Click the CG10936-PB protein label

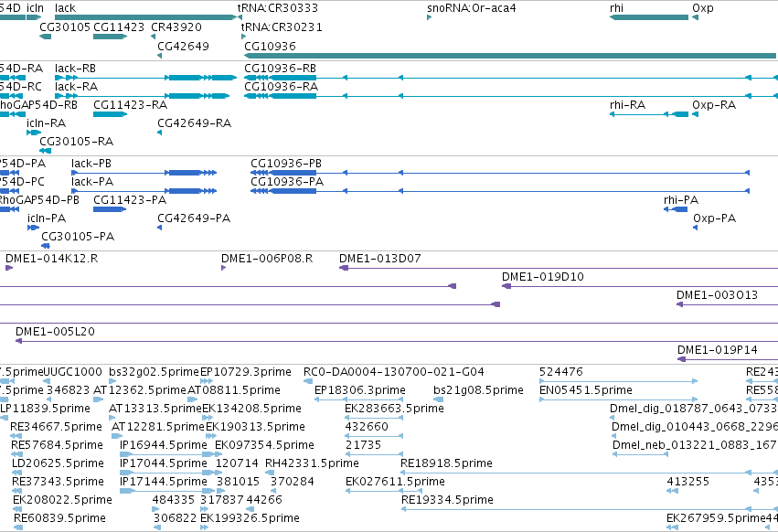tap(286, 164)
